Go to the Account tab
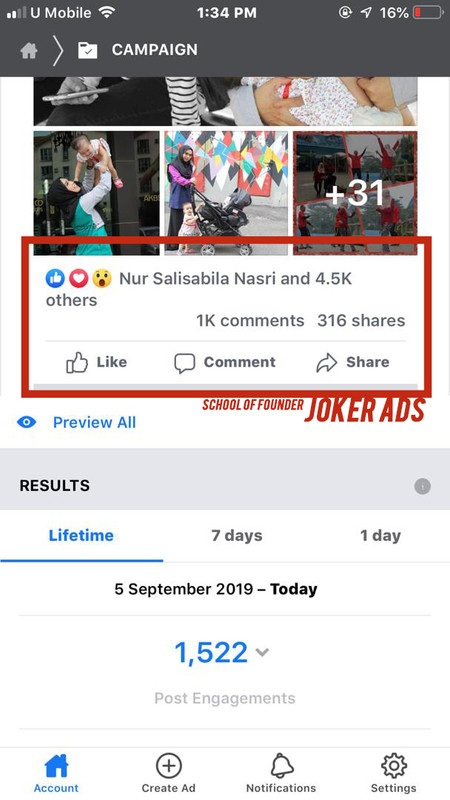Screen dimensions: 450x800 [x=56, y=774]
